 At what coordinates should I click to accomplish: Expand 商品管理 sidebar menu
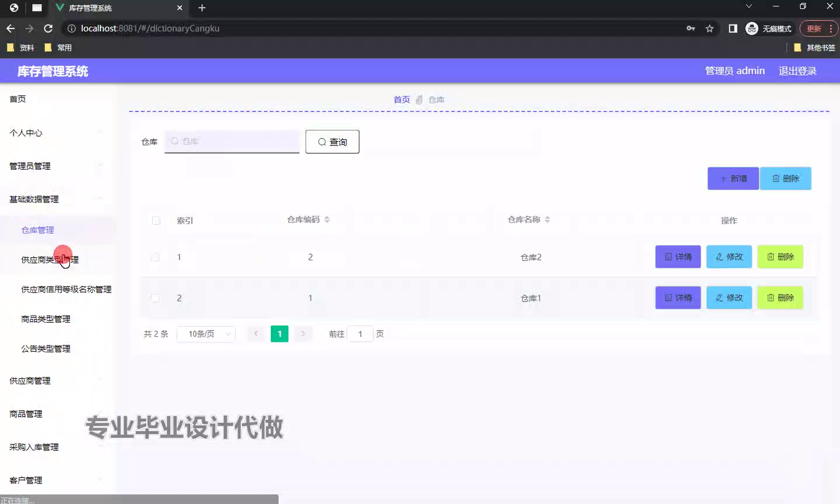pyautogui.click(x=57, y=414)
